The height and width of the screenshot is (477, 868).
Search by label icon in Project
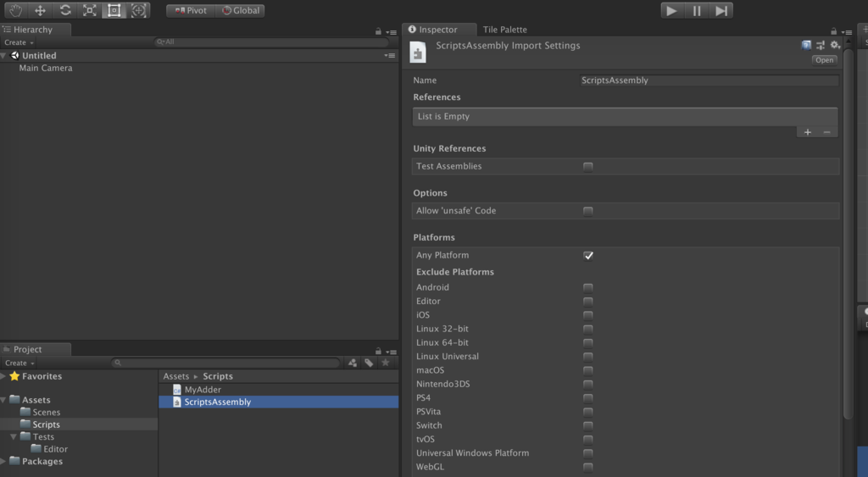click(x=369, y=363)
